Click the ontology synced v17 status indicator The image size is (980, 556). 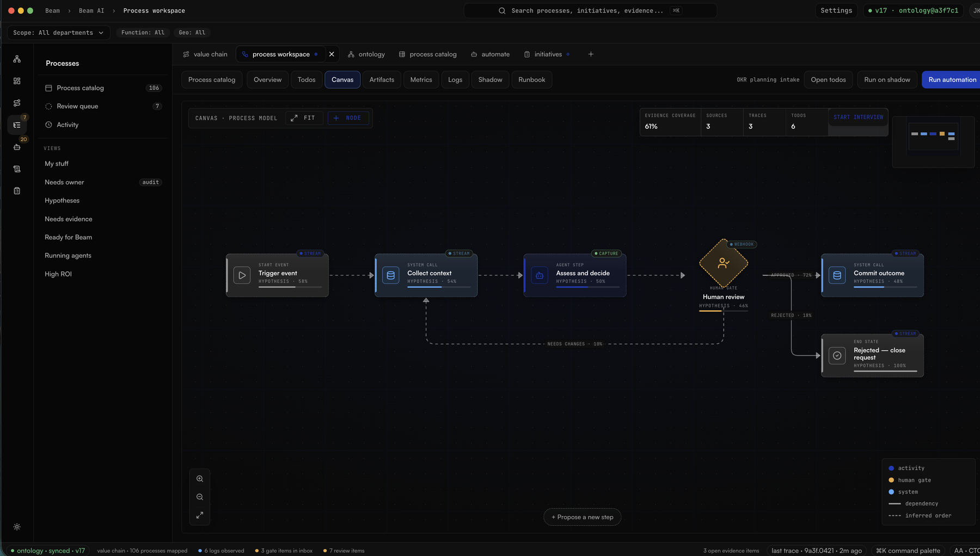[48, 551]
